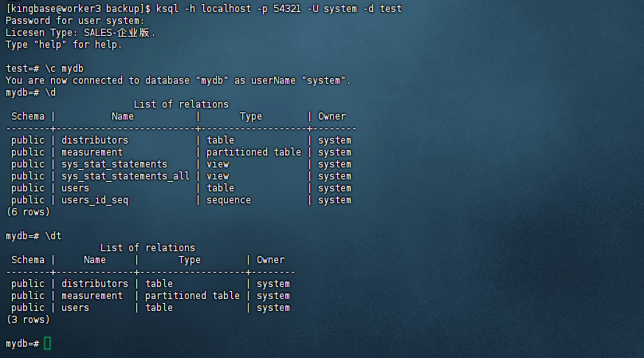Click the "mydb=# \dt" command line

tap(33, 236)
